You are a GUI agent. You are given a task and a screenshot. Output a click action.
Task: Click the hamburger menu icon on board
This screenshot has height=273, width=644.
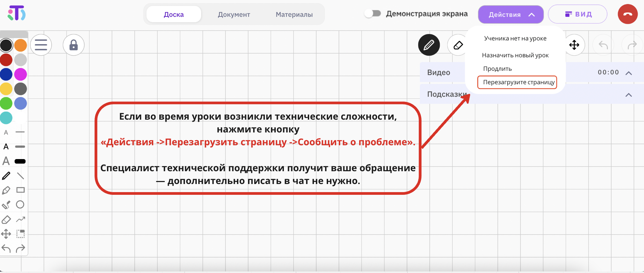41,45
